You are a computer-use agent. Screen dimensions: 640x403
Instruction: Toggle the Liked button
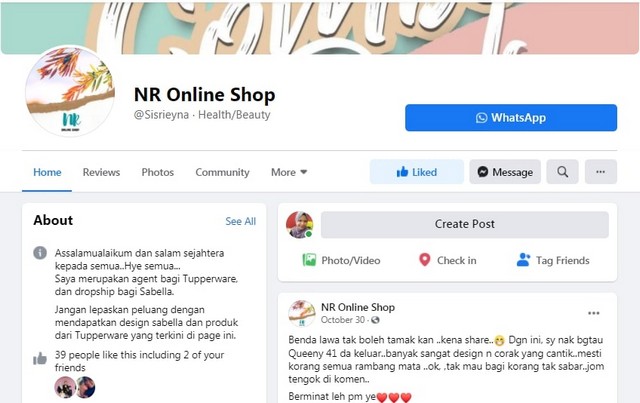coord(416,172)
